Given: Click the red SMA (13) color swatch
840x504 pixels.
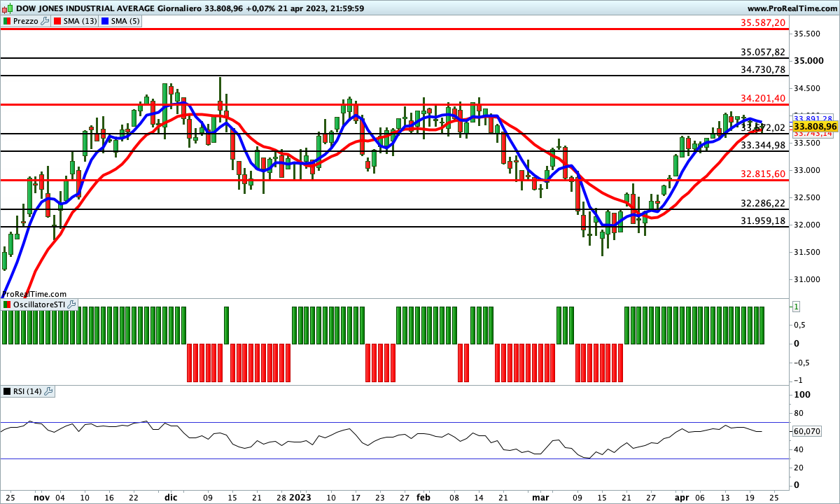Looking at the screenshot, I should click(57, 21).
